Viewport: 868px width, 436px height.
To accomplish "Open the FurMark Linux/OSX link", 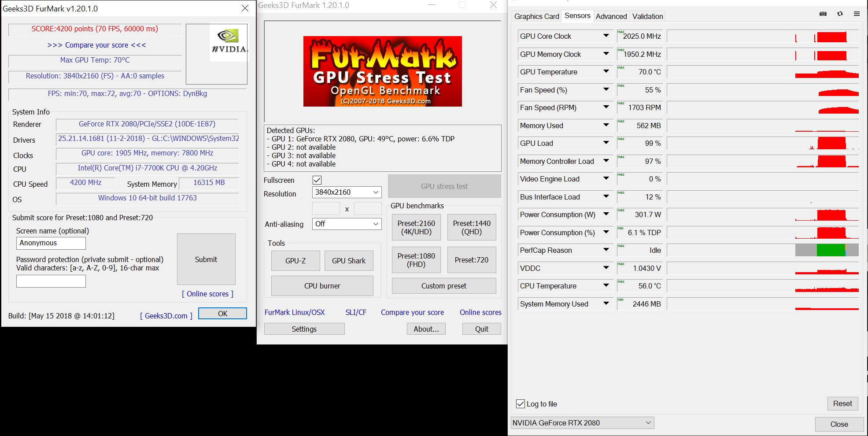I will pos(295,312).
